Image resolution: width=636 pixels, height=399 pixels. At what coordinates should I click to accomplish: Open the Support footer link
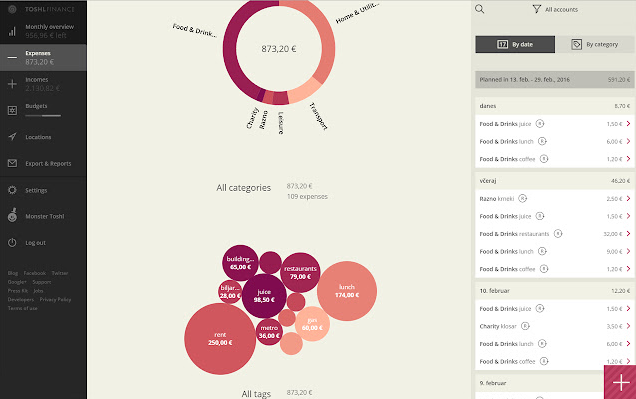point(42,282)
